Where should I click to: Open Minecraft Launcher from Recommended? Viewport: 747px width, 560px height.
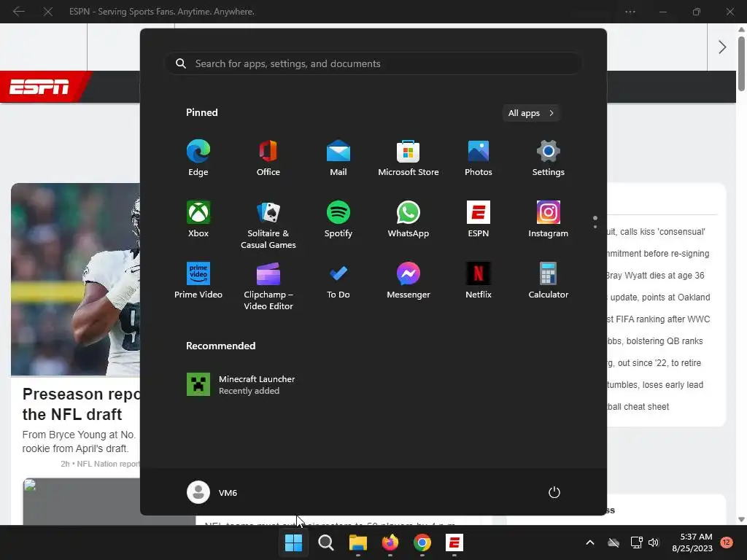pos(241,384)
